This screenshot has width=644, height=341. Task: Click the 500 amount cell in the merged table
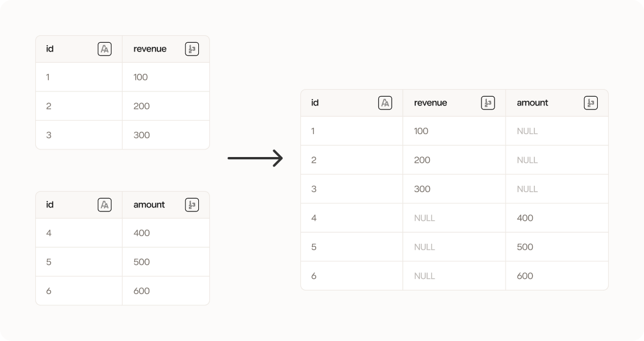[x=557, y=247]
